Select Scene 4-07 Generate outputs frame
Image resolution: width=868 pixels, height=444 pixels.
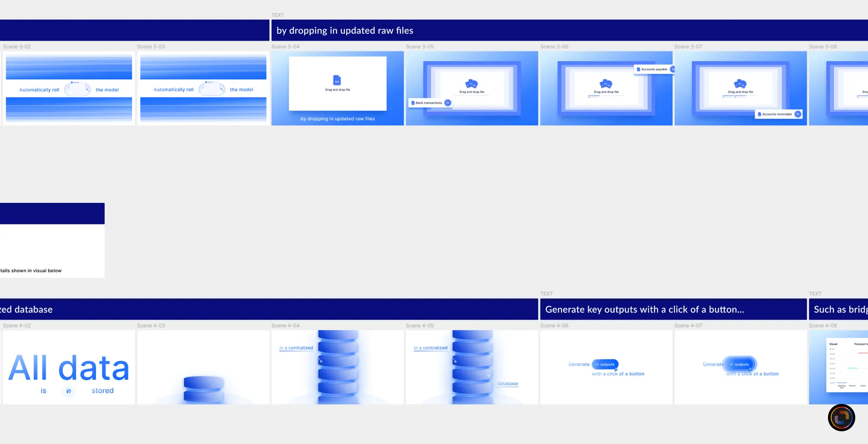pyautogui.click(x=741, y=367)
